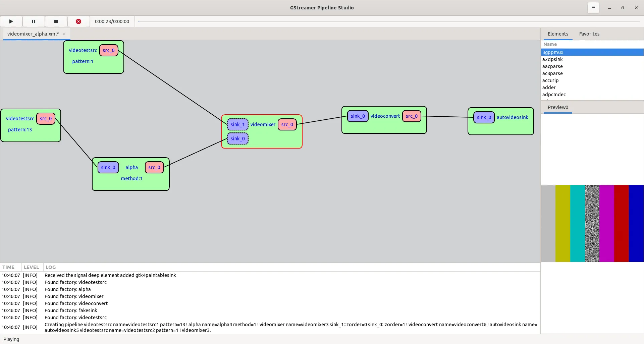Image resolution: width=644 pixels, height=344 pixels.
Task: Select a2dpsink in the elements list
Action: coord(552,59)
